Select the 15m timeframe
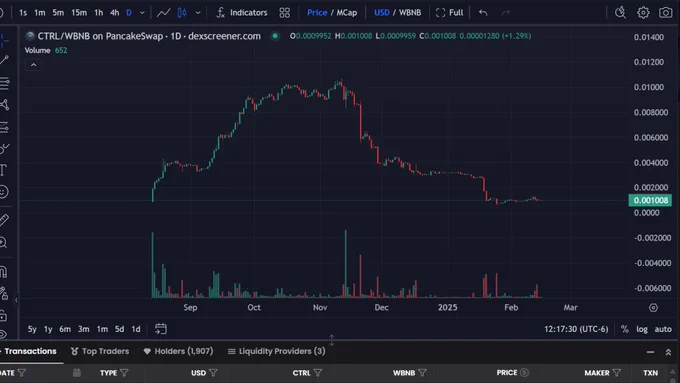680x383 pixels. pos(79,13)
